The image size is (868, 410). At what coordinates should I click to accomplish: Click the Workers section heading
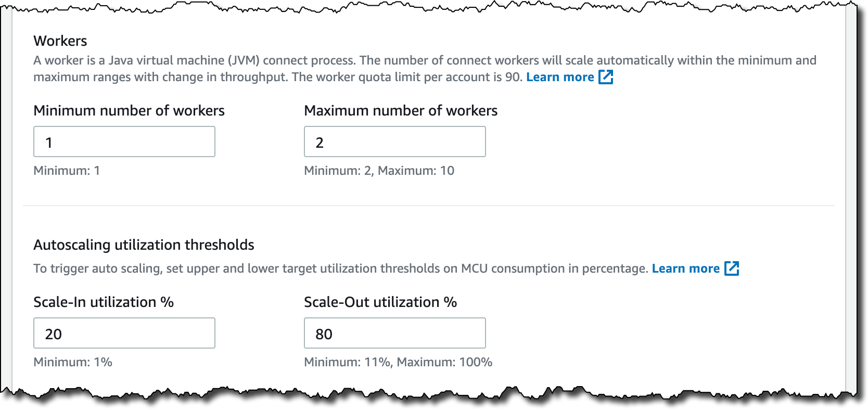tap(60, 41)
